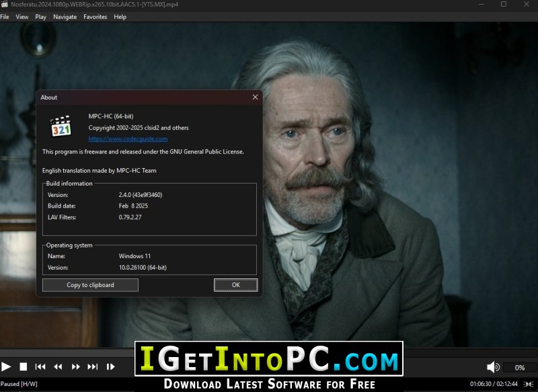This screenshot has height=392, width=538.
Task: Click the volume slider showing 0%
Action: (x=519, y=367)
